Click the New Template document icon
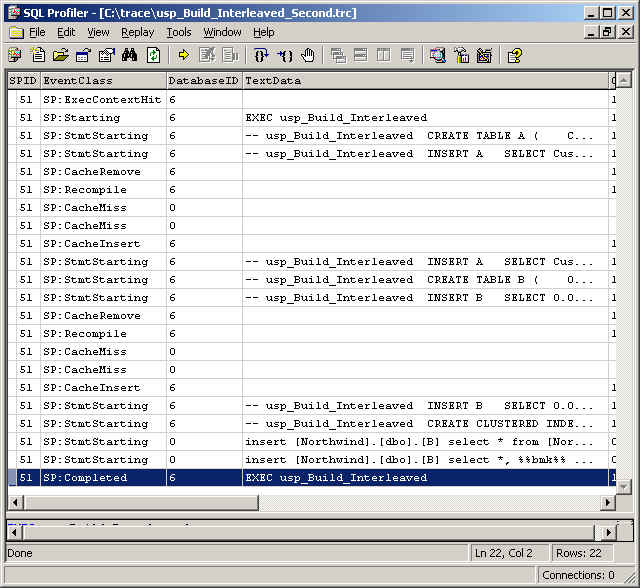 point(38,55)
